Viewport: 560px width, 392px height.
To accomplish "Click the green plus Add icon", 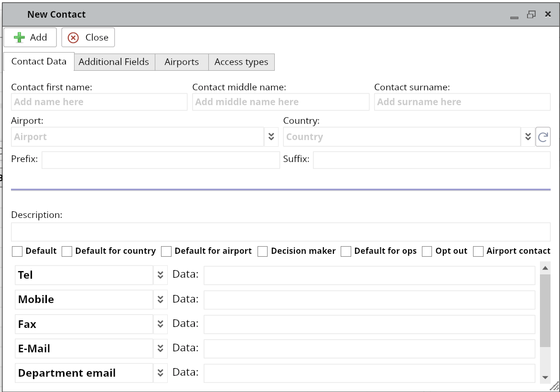I will pyautogui.click(x=19, y=37).
